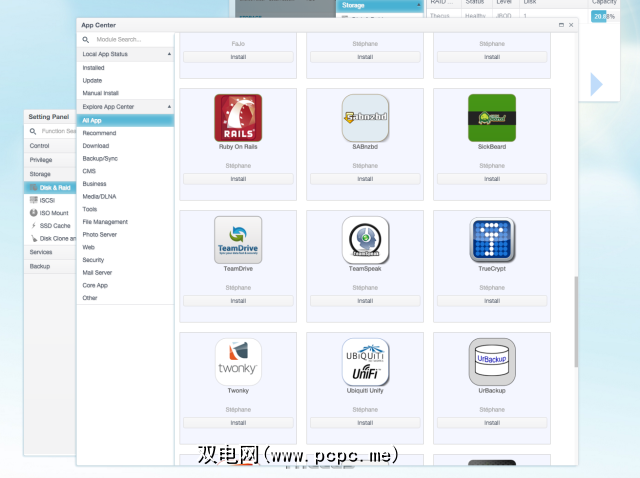Screen dimensions: 640x478
Task: Install SickBeard
Action: coord(492,179)
